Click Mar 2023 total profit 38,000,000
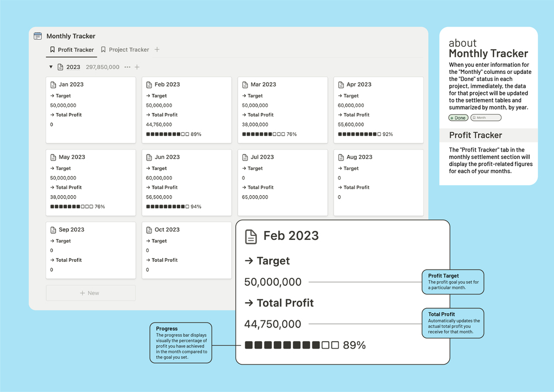This screenshot has width=554, height=392. [255, 125]
